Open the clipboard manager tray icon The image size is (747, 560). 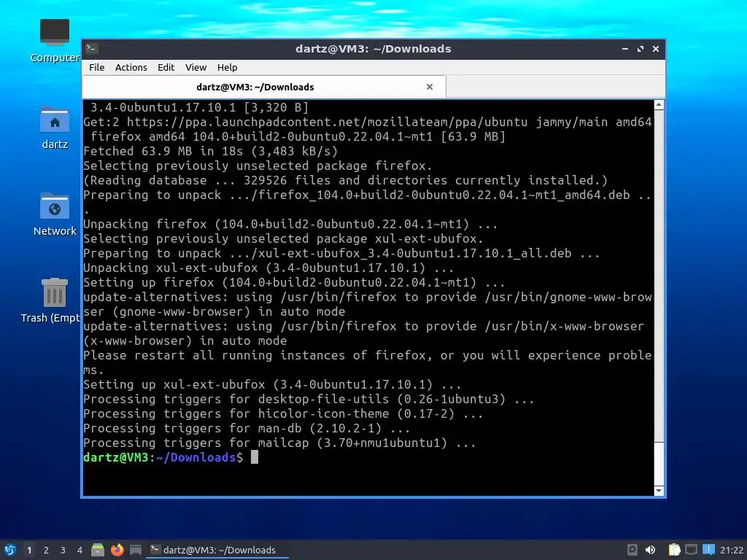[x=674, y=550]
